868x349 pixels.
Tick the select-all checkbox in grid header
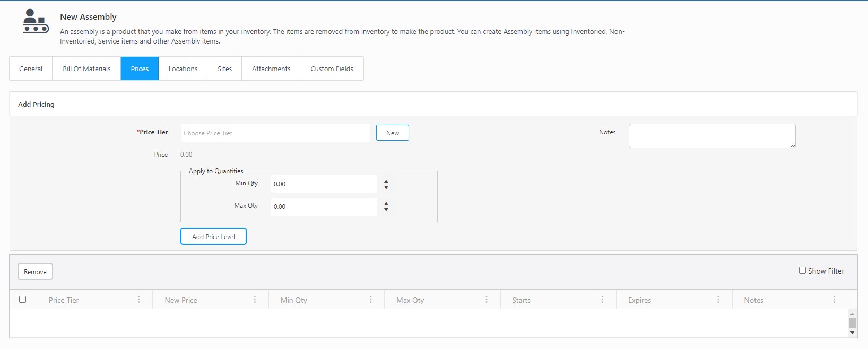click(23, 300)
